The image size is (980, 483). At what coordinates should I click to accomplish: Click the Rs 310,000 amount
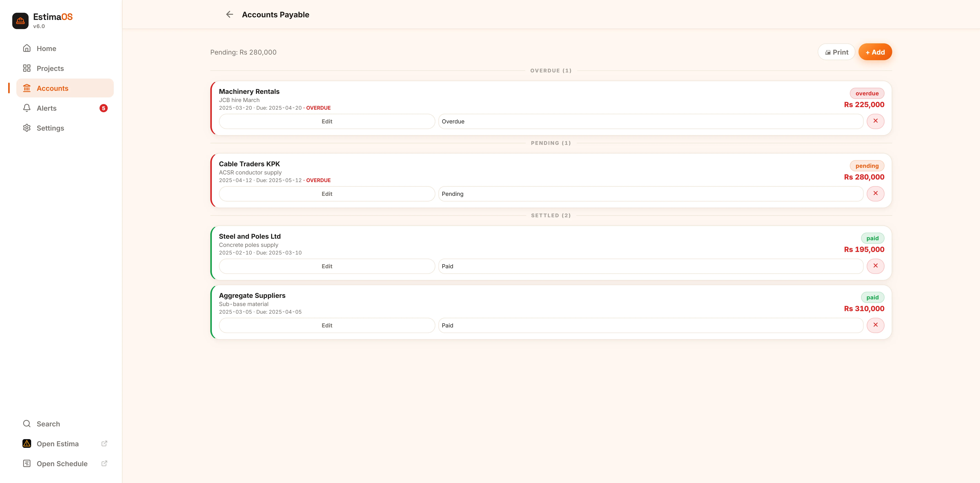click(864, 309)
